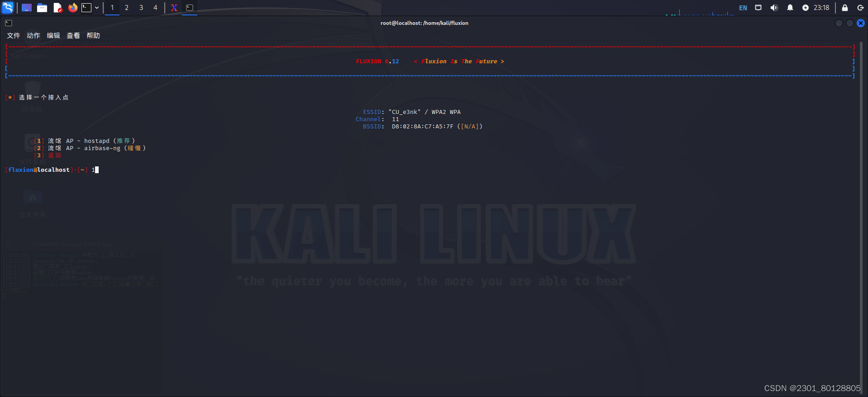Switch to workspace 2
This screenshot has width=868, height=397.
[127, 8]
